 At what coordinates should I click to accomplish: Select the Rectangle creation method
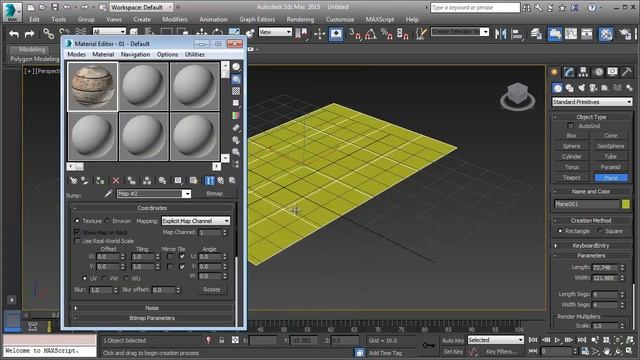click(560, 231)
